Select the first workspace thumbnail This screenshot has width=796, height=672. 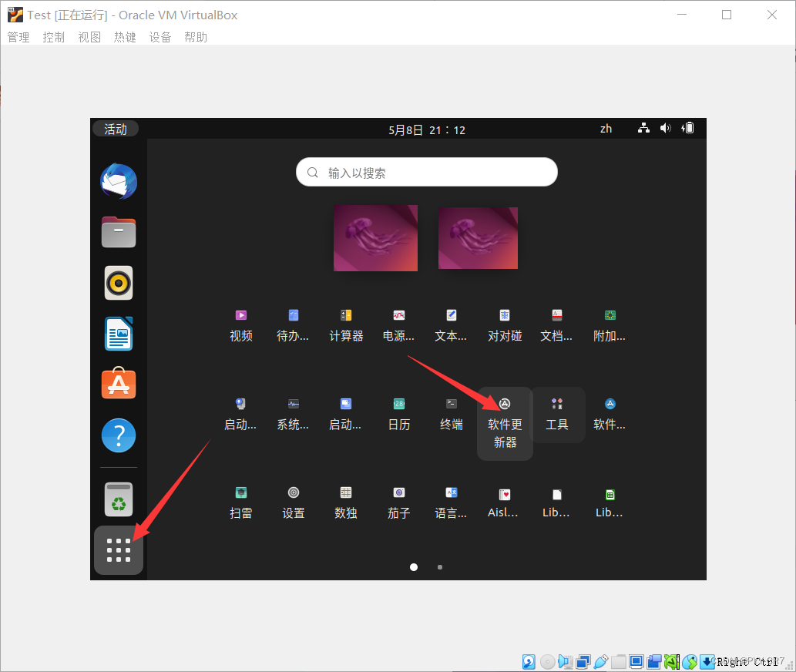pyautogui.click(x=376, y=238)
